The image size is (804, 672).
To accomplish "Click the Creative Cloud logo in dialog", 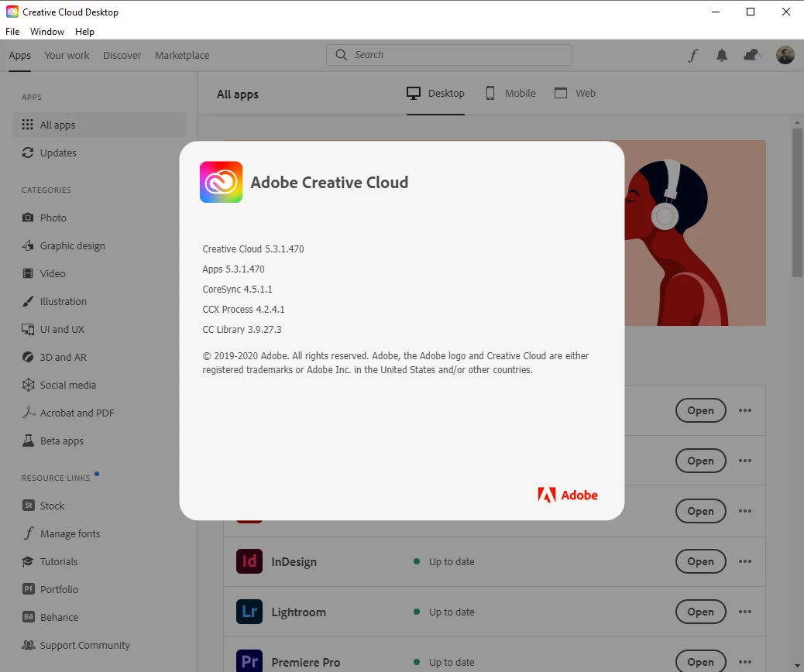I will click(x=221, y=182).
